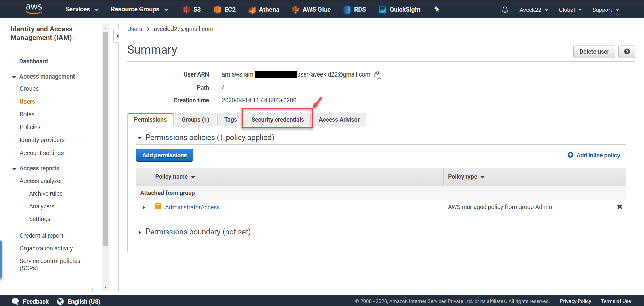
Task: Switch to the Permissions tab
Action: (x=150, y=120)
